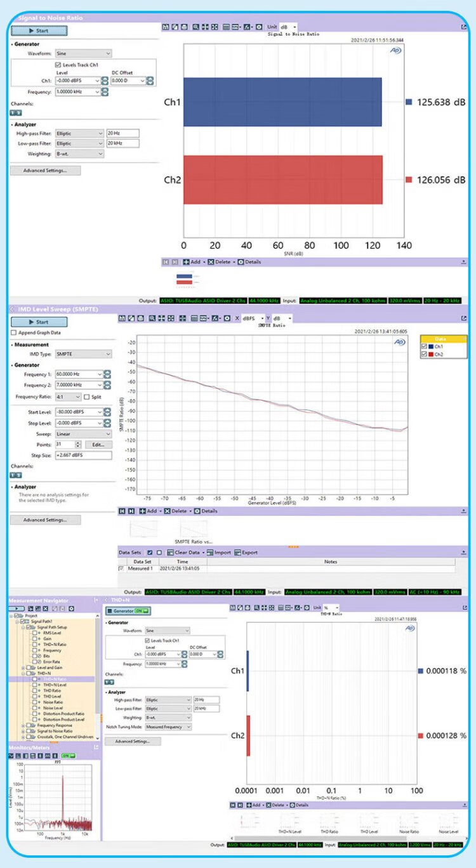Click the Export icon in the Data Sets bar
The height and width of the screenshot is (868, 476).
click(238, 552)
